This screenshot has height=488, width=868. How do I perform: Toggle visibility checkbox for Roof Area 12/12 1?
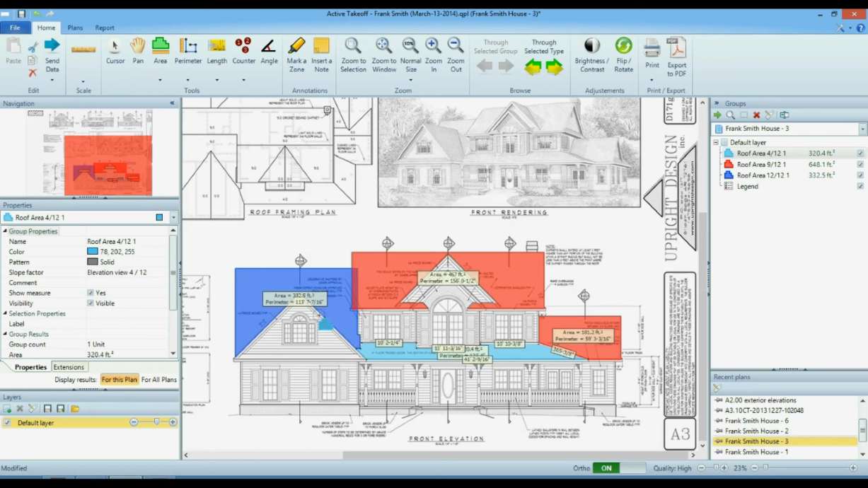(x=860, y=175)
